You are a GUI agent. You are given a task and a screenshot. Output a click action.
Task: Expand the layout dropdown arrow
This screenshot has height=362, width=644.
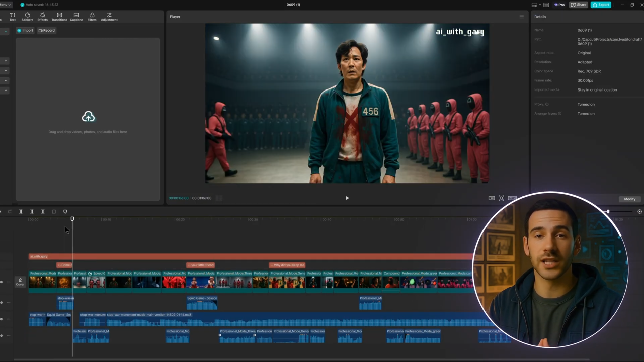pyautogui.click(x=540, y=5)
